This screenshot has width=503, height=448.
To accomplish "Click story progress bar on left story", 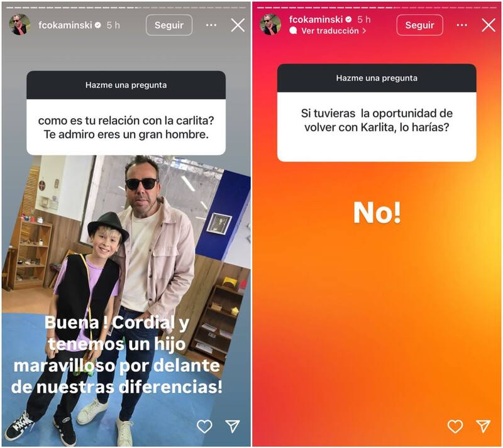I will [126, 7].
